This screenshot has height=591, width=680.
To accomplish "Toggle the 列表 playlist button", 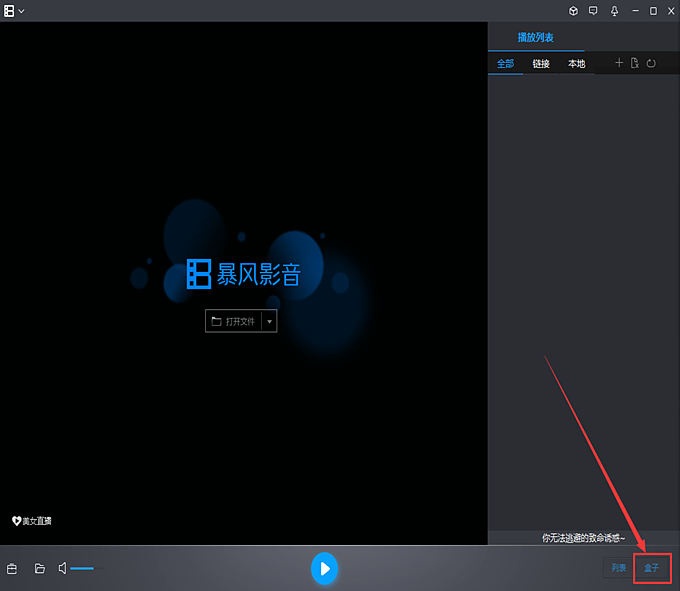I will click(618, 568).
